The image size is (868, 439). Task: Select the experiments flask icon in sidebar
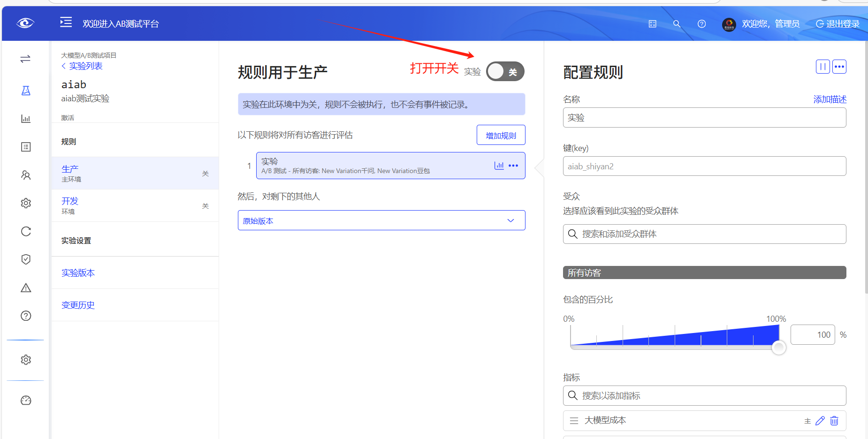coord(26,91)
